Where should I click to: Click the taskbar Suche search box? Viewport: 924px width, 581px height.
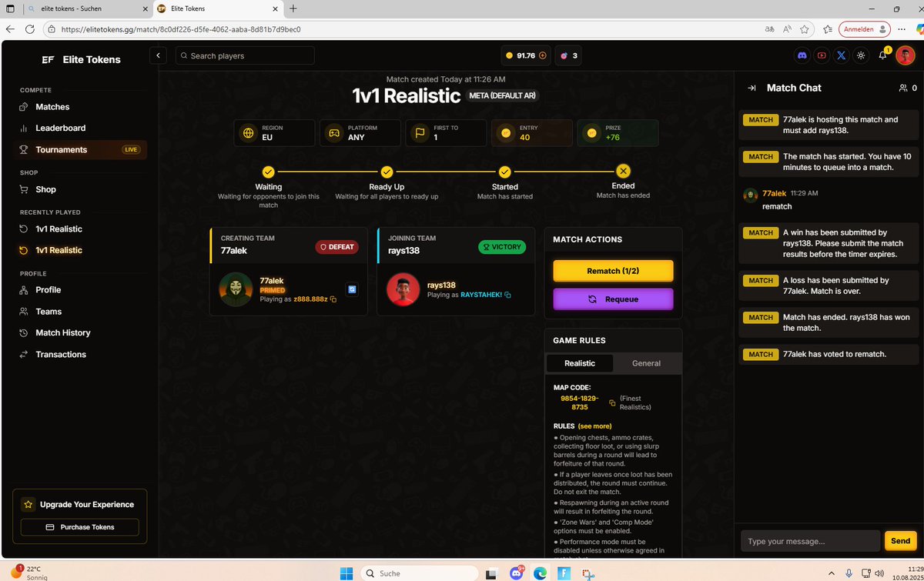tap(419, 573)
